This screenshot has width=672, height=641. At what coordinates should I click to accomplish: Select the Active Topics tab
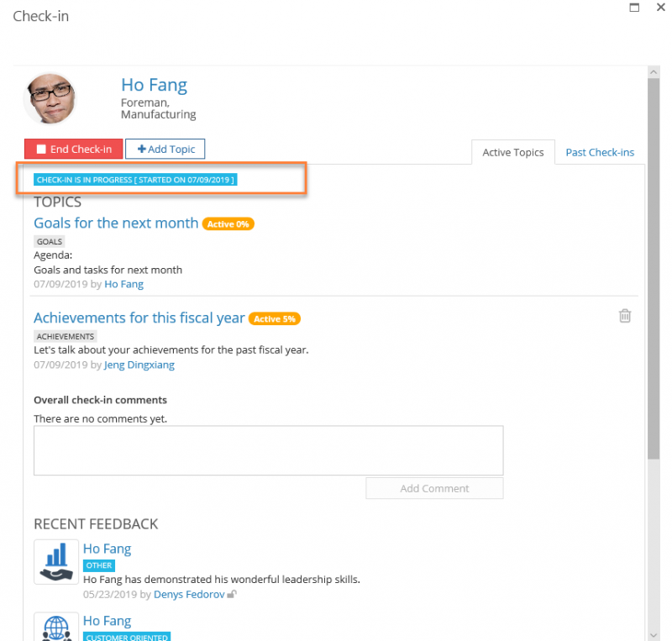pos(512,152)
